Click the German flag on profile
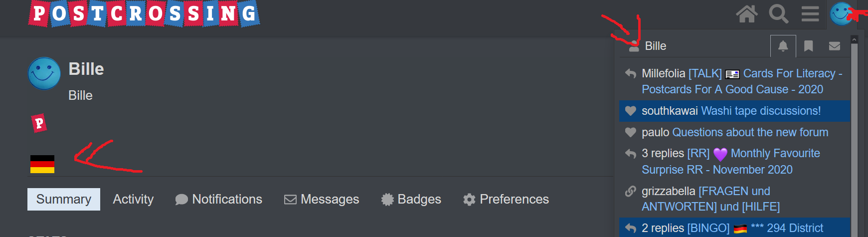 pos(42,164)
